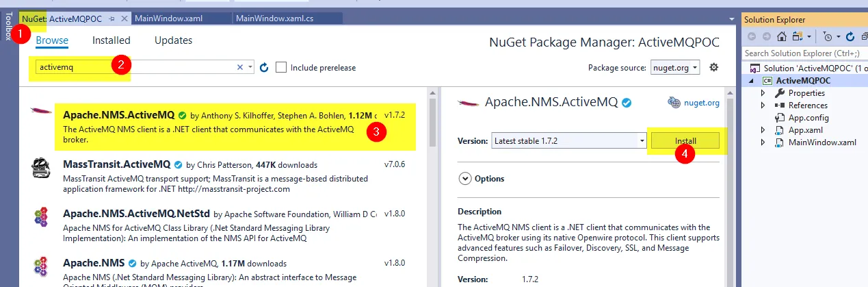The height and width of the screenshot is (287, 868).
Task: Open the Package source nuget.org dropdown
Action: coord(674,67)
